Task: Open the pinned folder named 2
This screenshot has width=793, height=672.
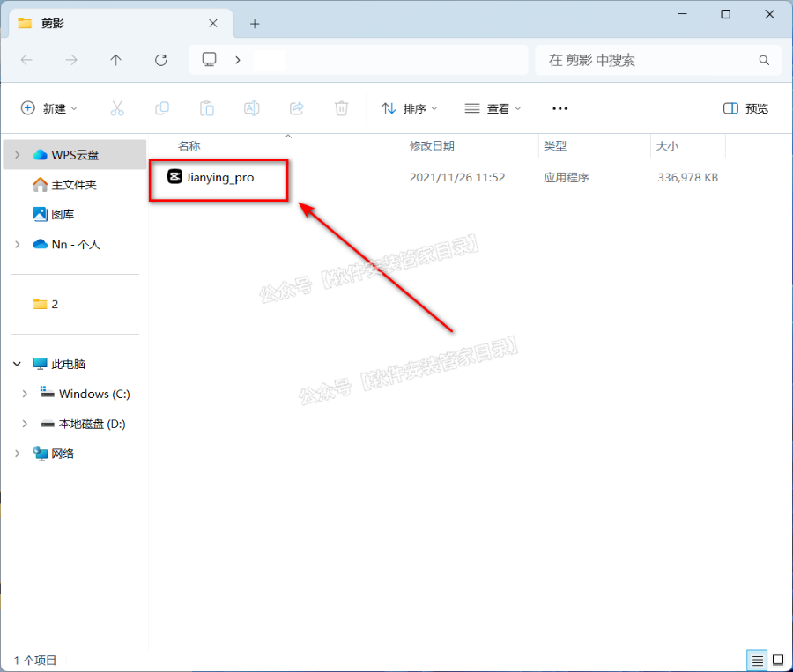Action: [46, 304]
